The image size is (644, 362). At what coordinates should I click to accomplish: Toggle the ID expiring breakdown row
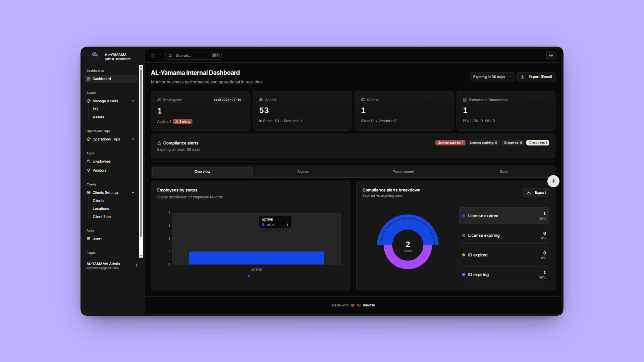point(504,275)
